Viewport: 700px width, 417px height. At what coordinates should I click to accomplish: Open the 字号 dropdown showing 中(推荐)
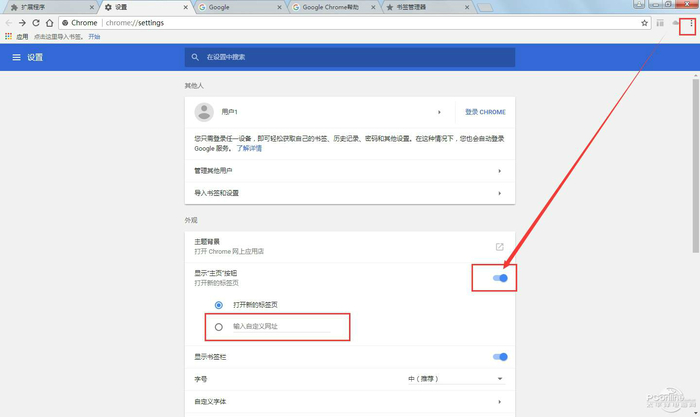(x=456, y=379)
